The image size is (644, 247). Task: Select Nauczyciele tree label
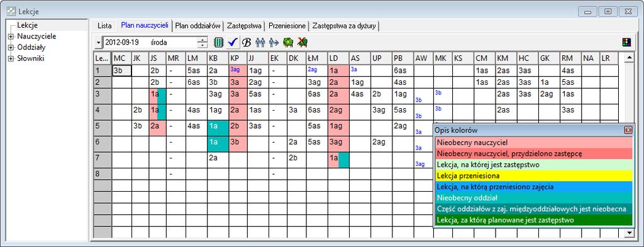point(36,36)
